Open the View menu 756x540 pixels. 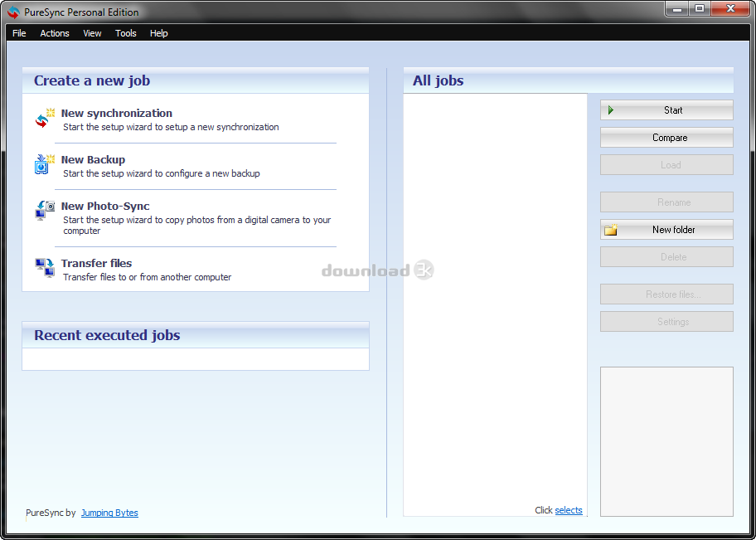click(x=92, y=33)
